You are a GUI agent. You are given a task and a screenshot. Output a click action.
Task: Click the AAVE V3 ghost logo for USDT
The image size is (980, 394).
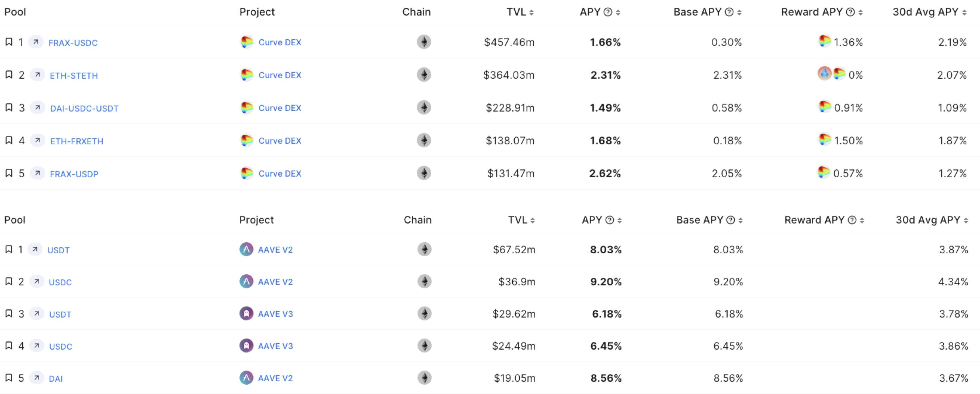[246, 313]
